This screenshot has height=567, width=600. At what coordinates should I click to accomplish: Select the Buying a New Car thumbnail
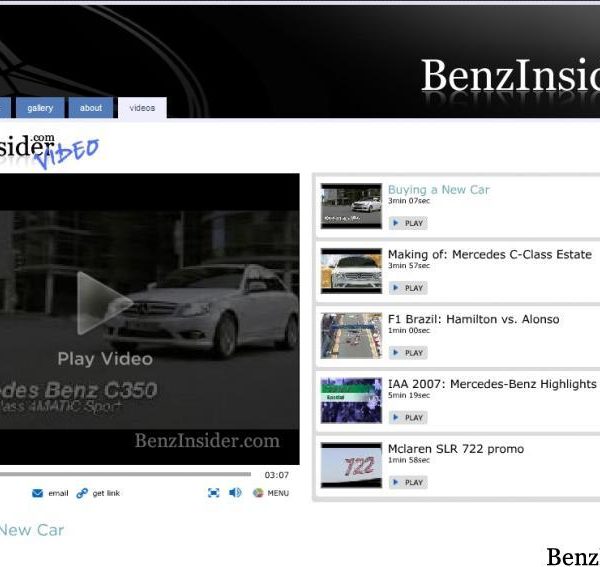click(351, 206)
